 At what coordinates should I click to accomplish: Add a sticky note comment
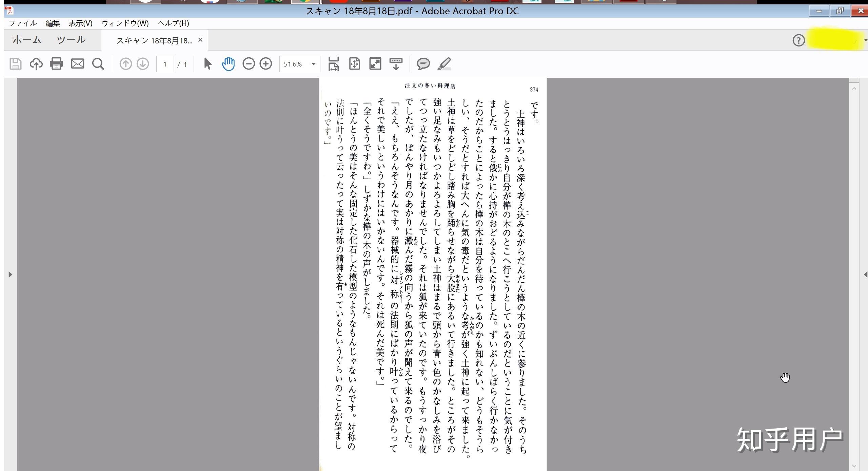point(423,64)
